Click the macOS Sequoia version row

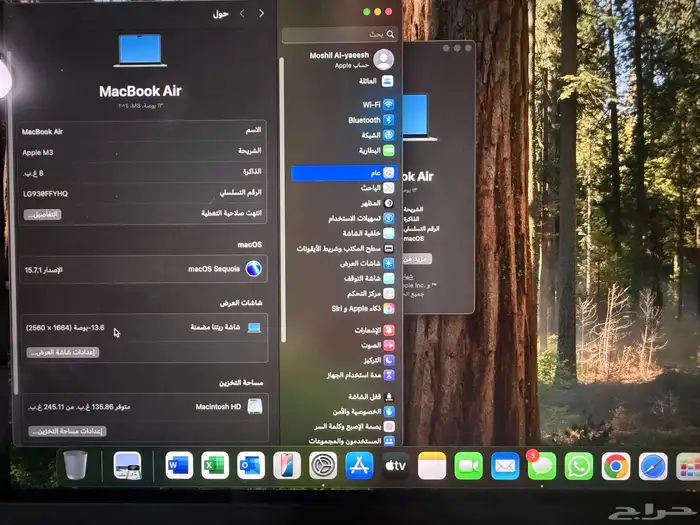tap(143, 269)
